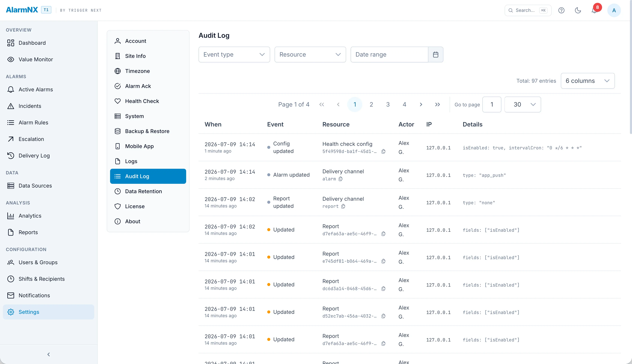Image resolution: width=632 pixels, height=364 pixels.
Task: Click the help question mark icon
Action: (561, 10)
